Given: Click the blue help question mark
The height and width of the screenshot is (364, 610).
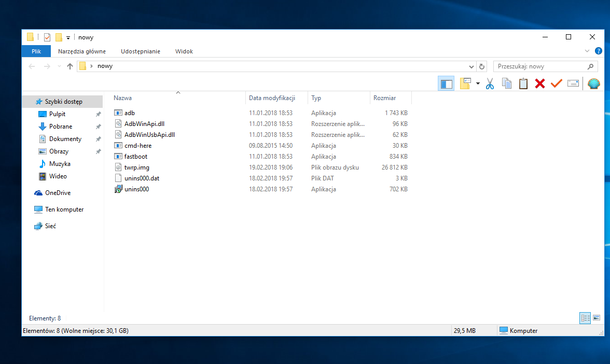Looking at the screenshot, I should pos(599,51).
